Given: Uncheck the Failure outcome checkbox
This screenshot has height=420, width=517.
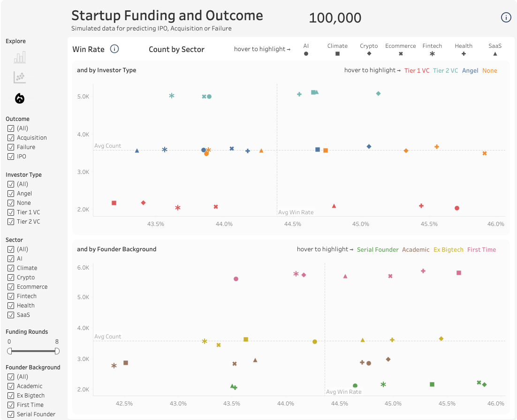Looking at the screenshot, I should click(11, 147).
